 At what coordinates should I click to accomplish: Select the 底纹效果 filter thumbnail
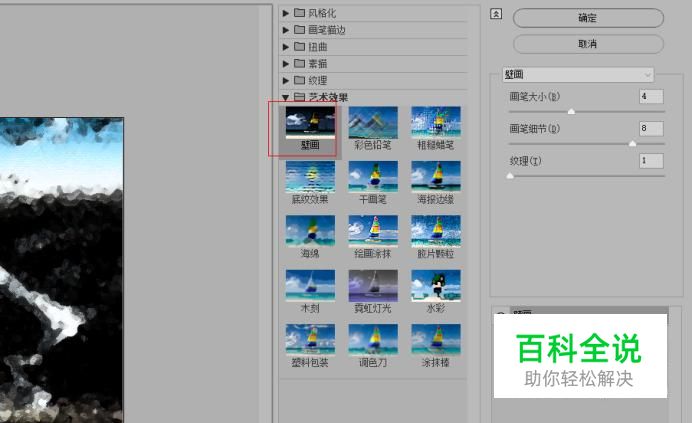pyautogui.click(x=310, y=177)
